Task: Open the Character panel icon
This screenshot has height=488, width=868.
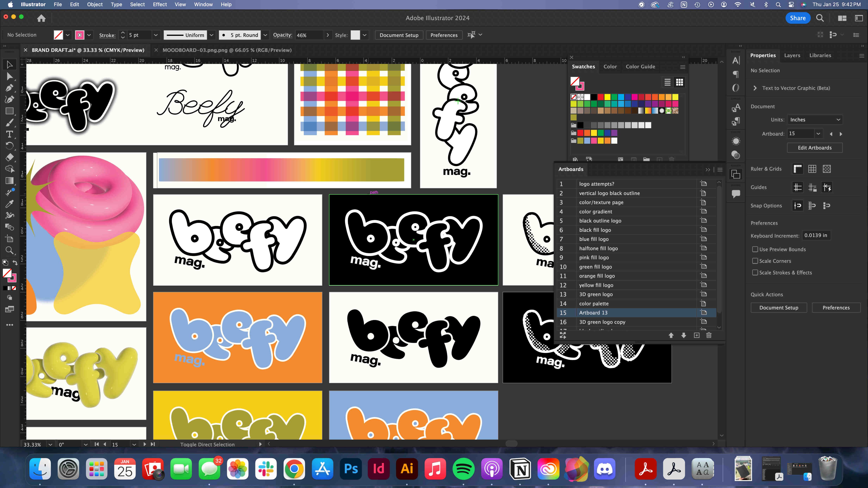Action: click(x=736, y=61)
